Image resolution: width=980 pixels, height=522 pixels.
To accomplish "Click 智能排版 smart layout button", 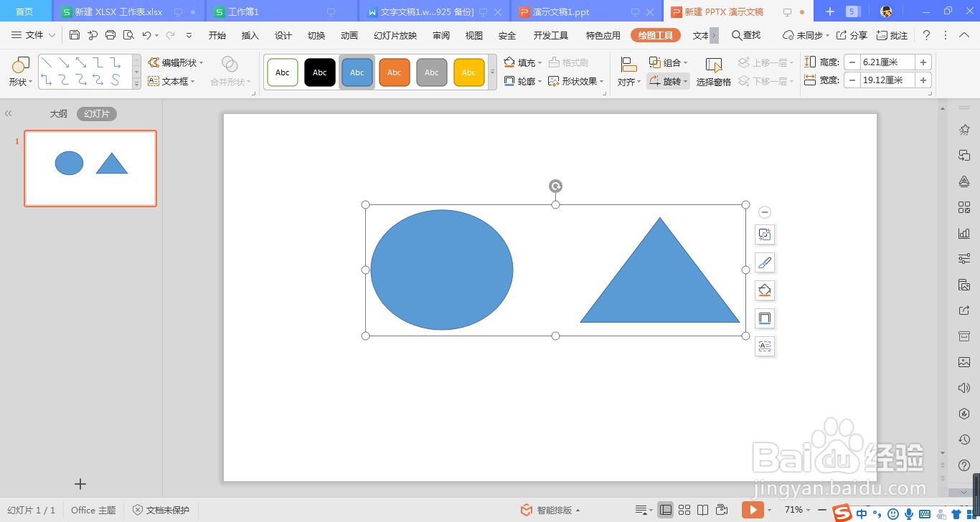I will tap(550, 510).
